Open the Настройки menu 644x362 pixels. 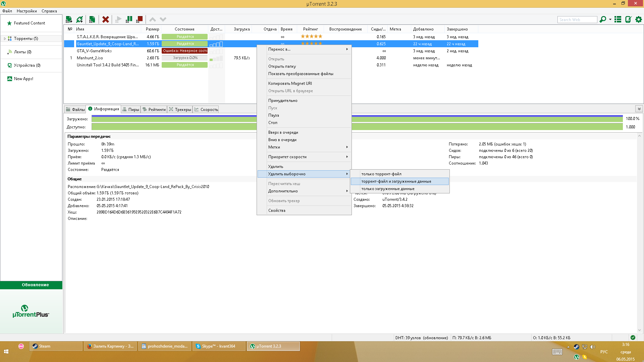(x=27, y=11)
